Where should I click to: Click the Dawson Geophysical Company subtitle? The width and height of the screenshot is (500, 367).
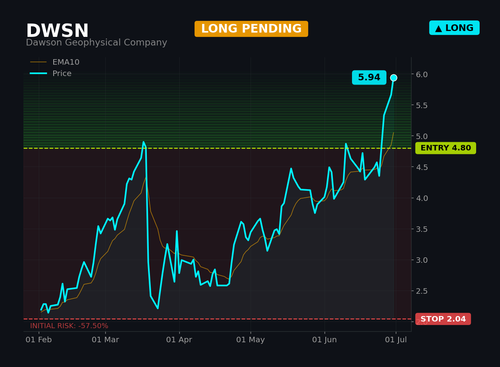pyautogui.click(x=96, y=42)
